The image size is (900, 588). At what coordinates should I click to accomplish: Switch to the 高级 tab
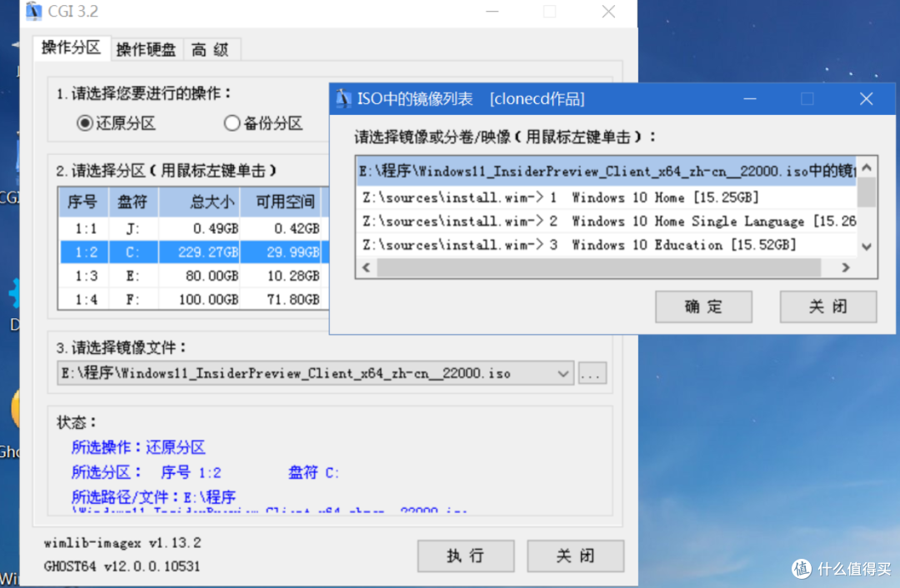tap(211, 49)
